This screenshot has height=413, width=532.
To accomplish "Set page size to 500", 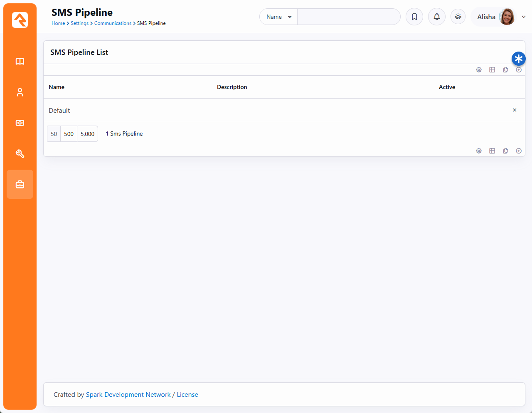I will [x=69, y=134].
